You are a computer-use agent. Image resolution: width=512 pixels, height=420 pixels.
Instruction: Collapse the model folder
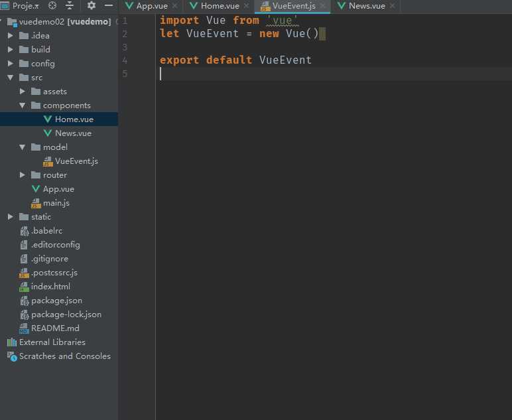[22, 147]
